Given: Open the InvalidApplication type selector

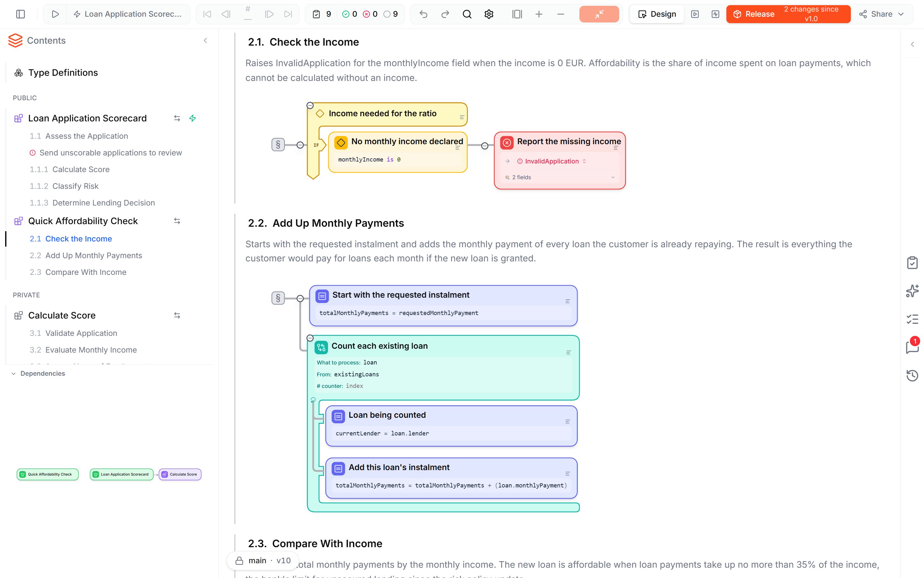Looking at the screenshot, I should coord(551,161).
